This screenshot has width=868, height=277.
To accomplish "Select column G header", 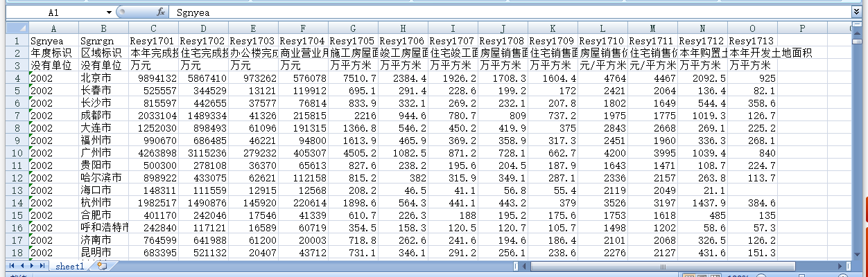I will (x=353, y=28).
